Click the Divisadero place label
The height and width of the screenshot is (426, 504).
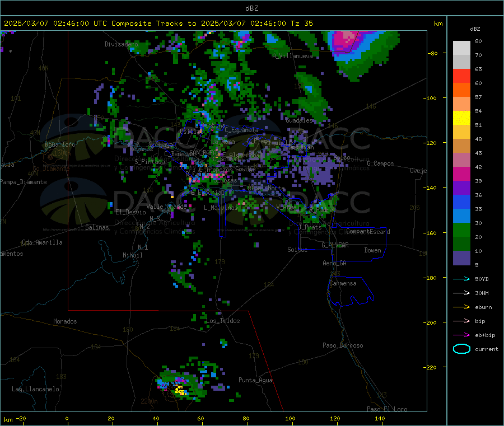(121, 44)
